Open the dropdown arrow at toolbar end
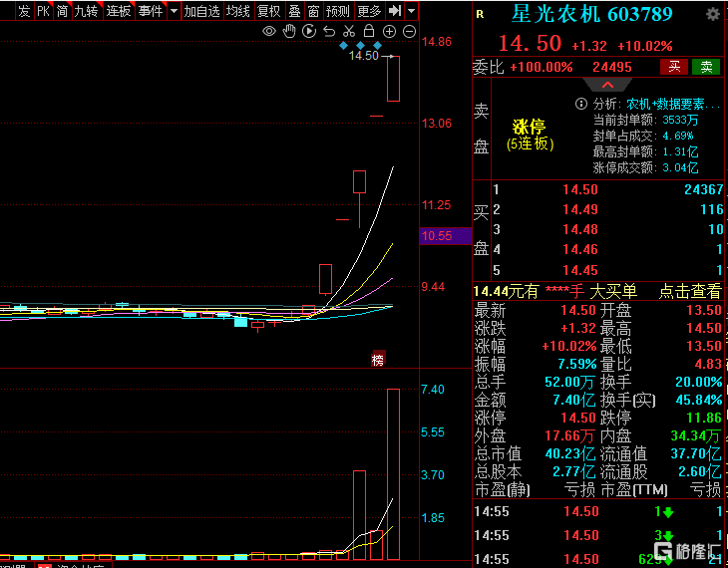 [x=411, y=11]
